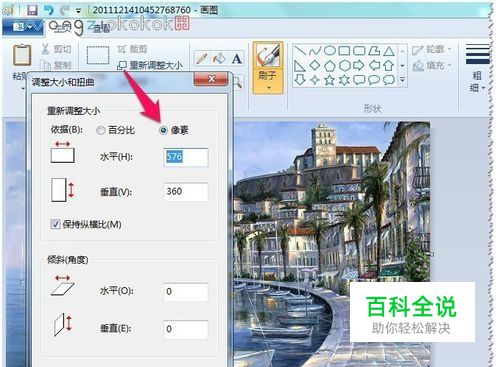Pick the Five-point star shape
The width and height of the screenshot is (500, 367).
click(330, 80)
